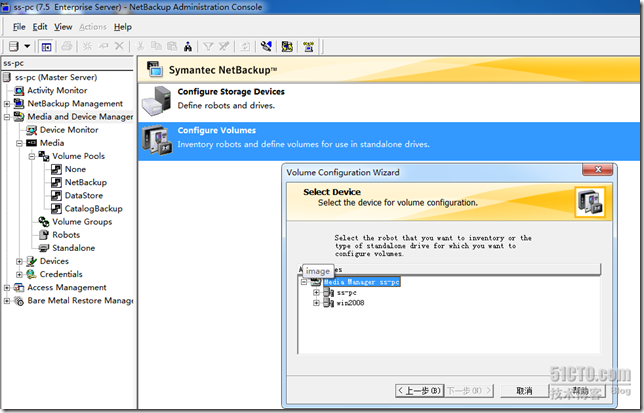Expand win2008 host in wizard tree
The width and height of the screenshot is (644, 413).
tap(316, 303)
